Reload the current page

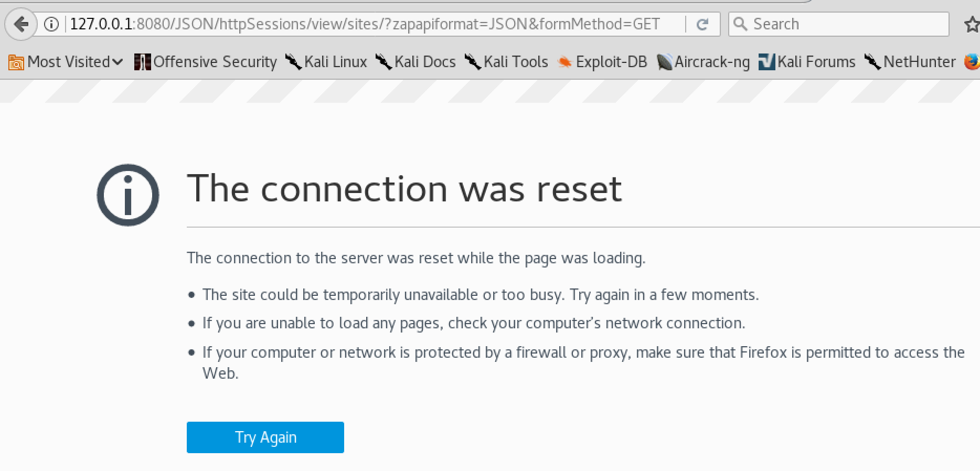pos(702,24)
